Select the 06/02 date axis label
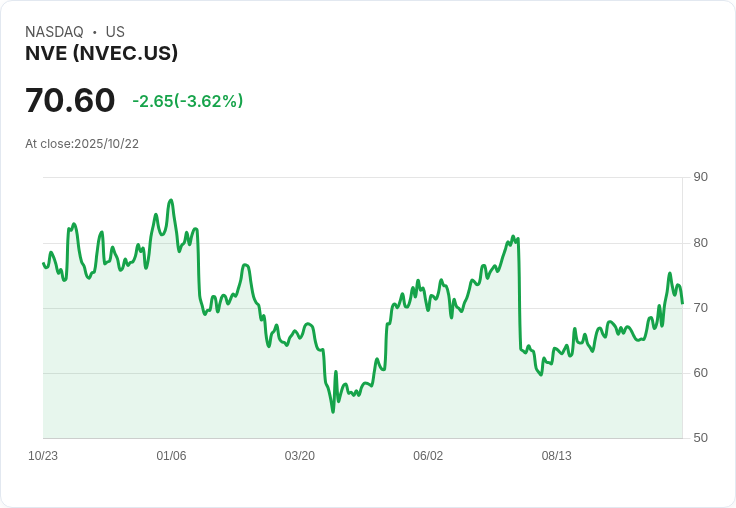736x508 pixels. coord(428,456)
